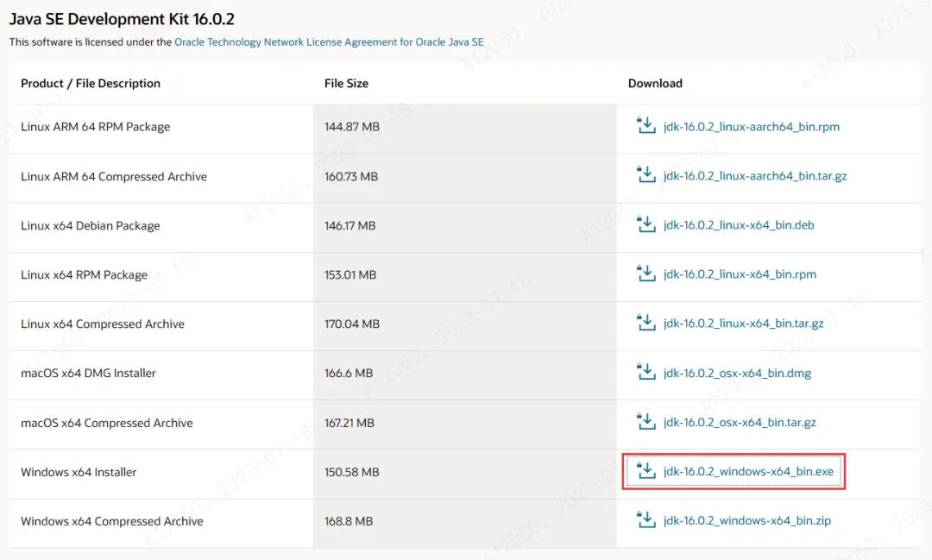Select the Java SE Development Kit 16.0.2 heading

(122, 19)
